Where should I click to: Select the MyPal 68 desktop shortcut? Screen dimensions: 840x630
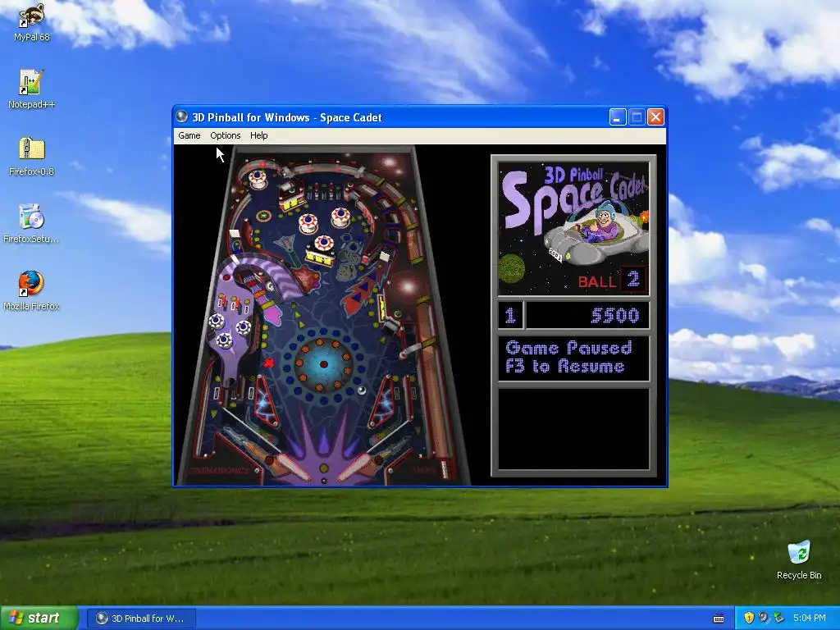click(32, 22)
